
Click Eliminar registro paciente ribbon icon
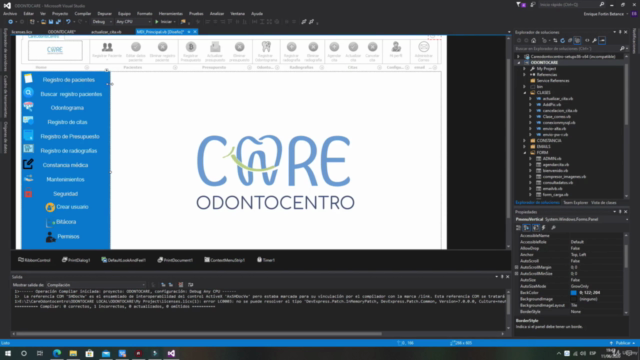pos(162,47)
